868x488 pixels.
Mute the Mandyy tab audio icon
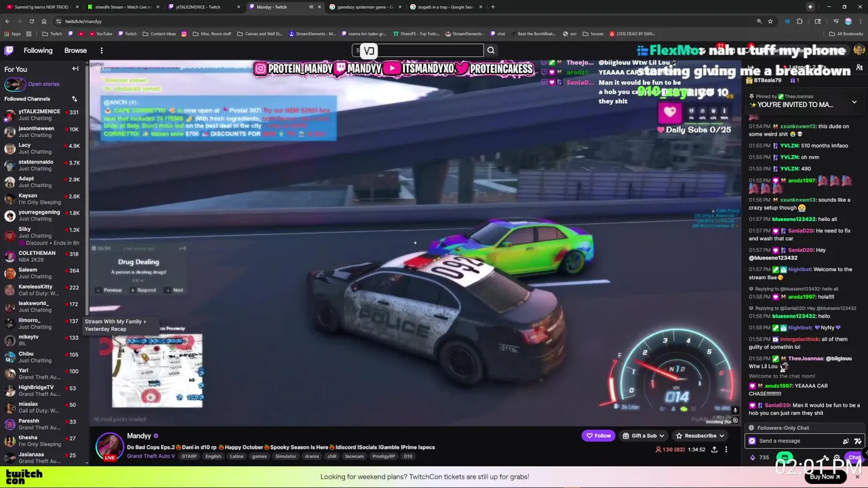point(311,7)
